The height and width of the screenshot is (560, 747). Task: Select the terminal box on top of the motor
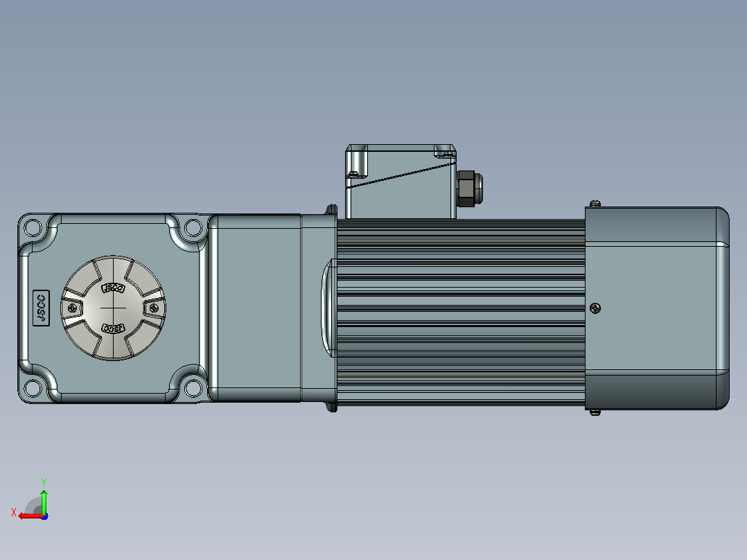[x=401, y=182]
